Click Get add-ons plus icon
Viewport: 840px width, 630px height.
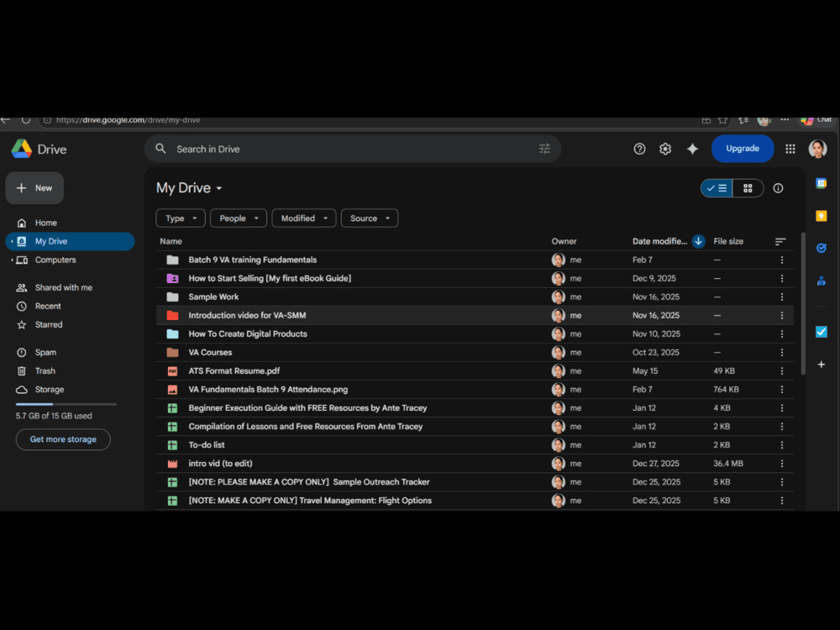pyautogui.click(x=821, y=365)
